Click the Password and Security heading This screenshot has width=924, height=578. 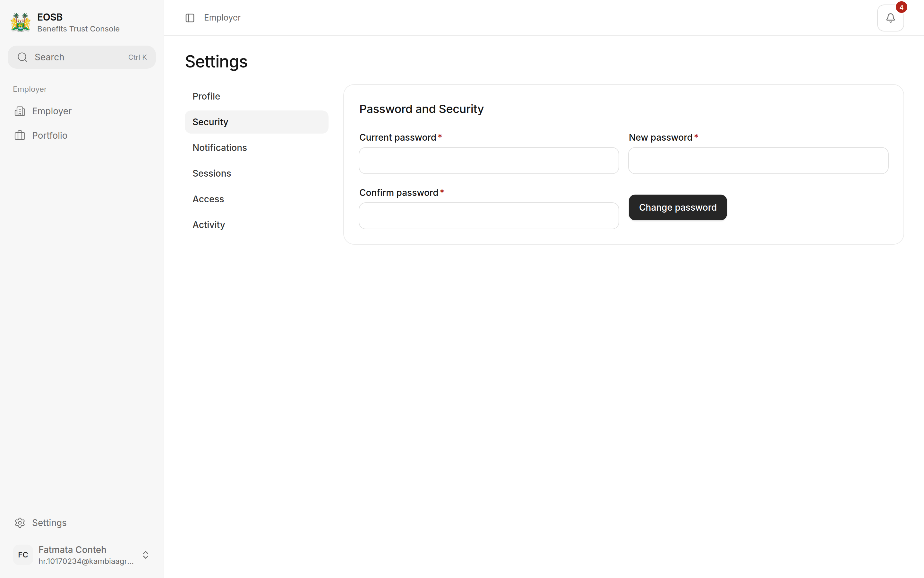(x=421, y=109)
